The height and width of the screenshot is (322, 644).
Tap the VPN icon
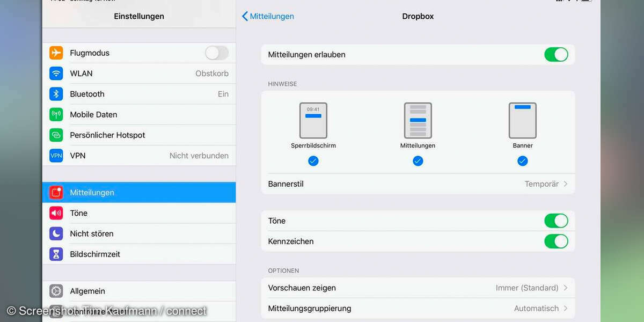56,156
